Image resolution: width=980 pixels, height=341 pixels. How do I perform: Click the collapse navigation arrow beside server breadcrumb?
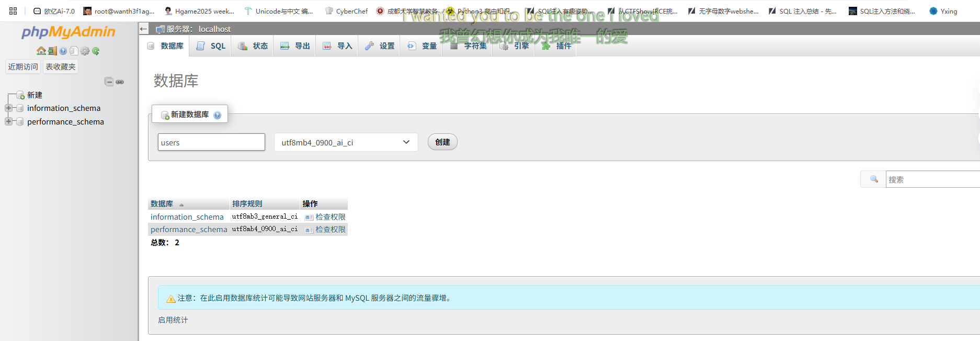coord(144,29)
